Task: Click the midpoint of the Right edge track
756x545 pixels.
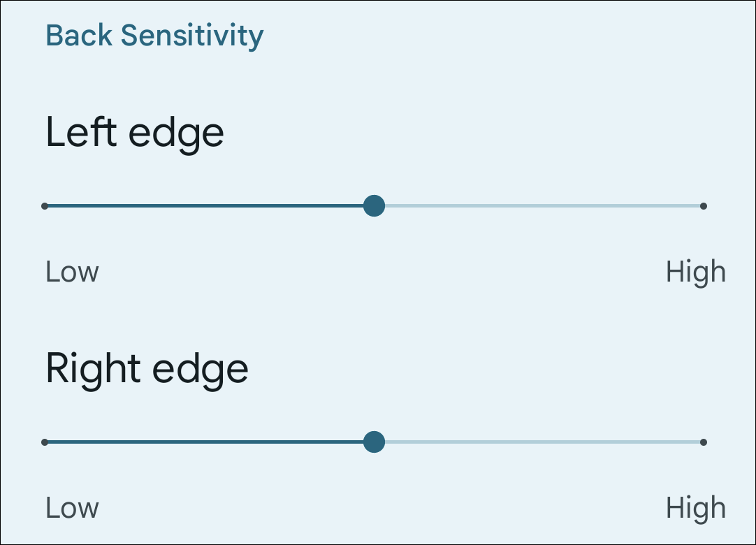Action: click(x=375, y=442)
